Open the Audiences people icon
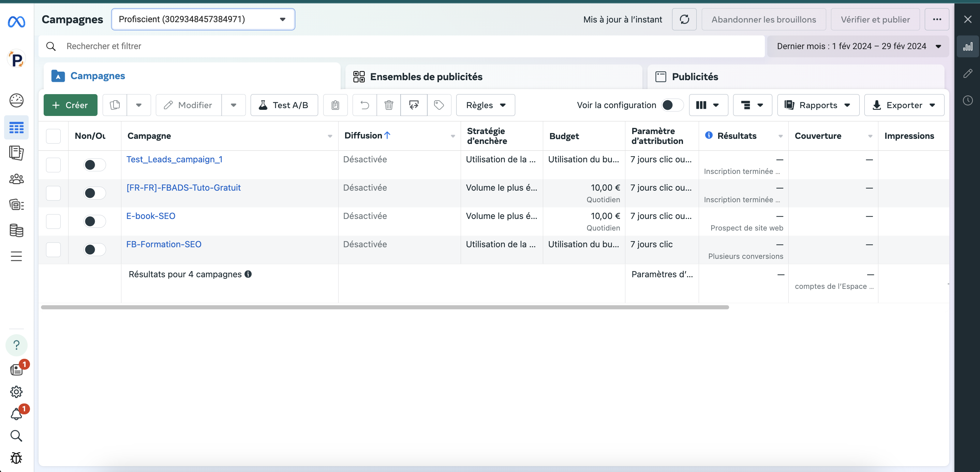980x472 pixels. click(16, 179)
